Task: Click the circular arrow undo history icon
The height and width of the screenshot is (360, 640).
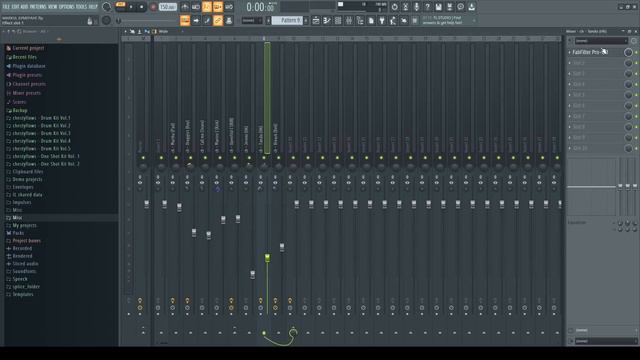Action: coord(394,7)
